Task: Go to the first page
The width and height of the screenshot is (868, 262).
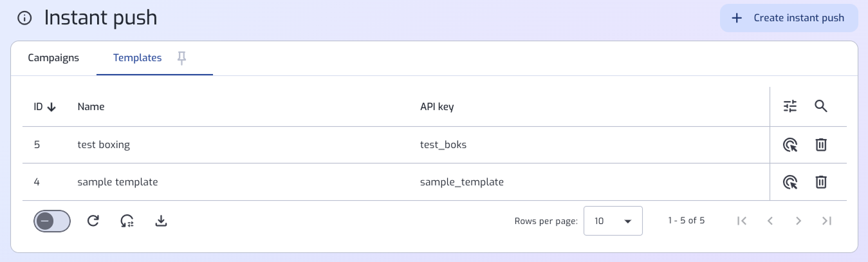Action: click(741, 221)
